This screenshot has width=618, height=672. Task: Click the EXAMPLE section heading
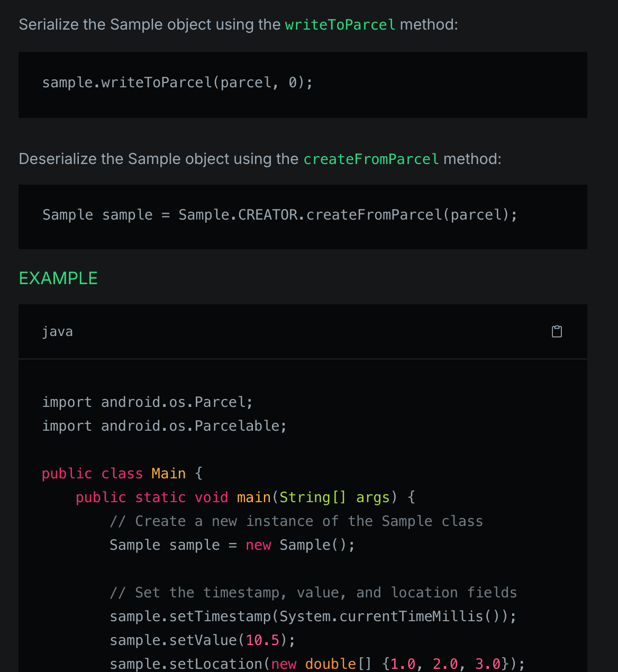pyautogui.click(x=58, y=278)
